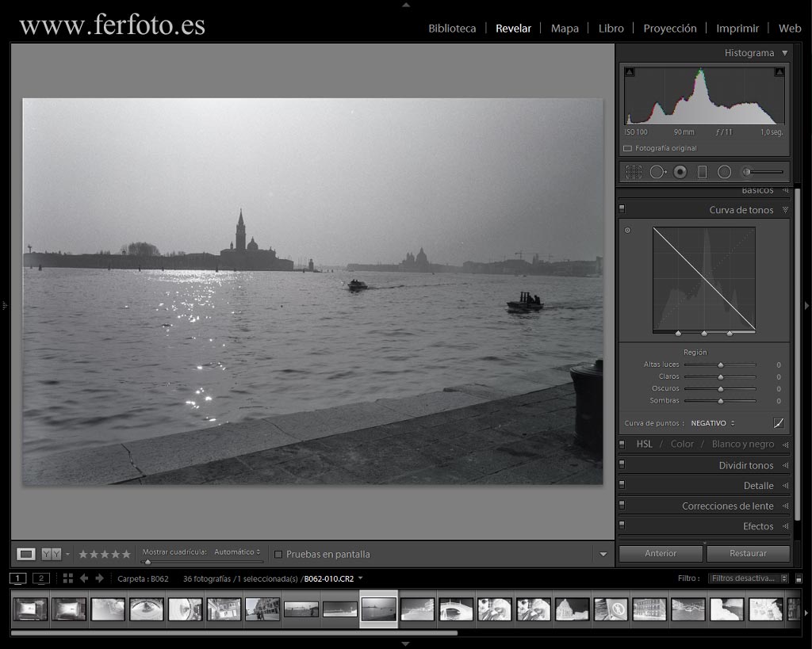Viewport: 812px width, 649px height.
Task: Select the Radial Filter tool
Action: (x=725, y=172)
